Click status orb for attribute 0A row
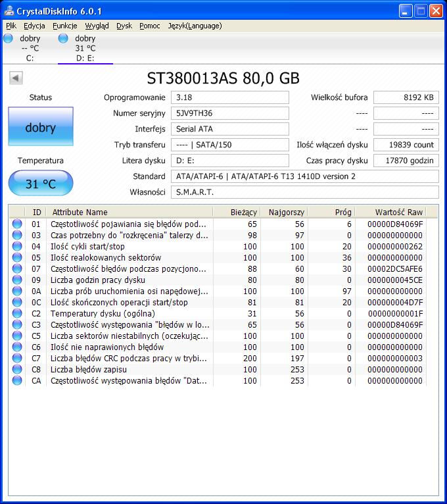Screen dimensions: 447x504 [17, 291]
